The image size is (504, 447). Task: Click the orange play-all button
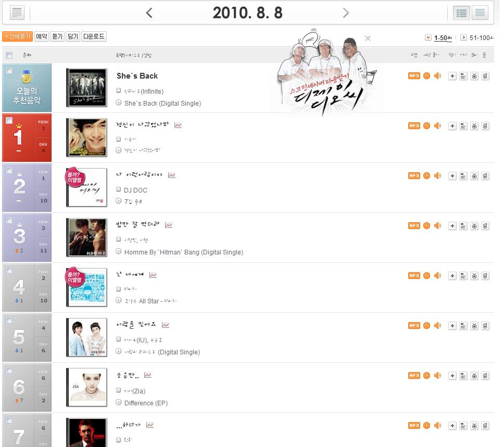coord(17,36)
